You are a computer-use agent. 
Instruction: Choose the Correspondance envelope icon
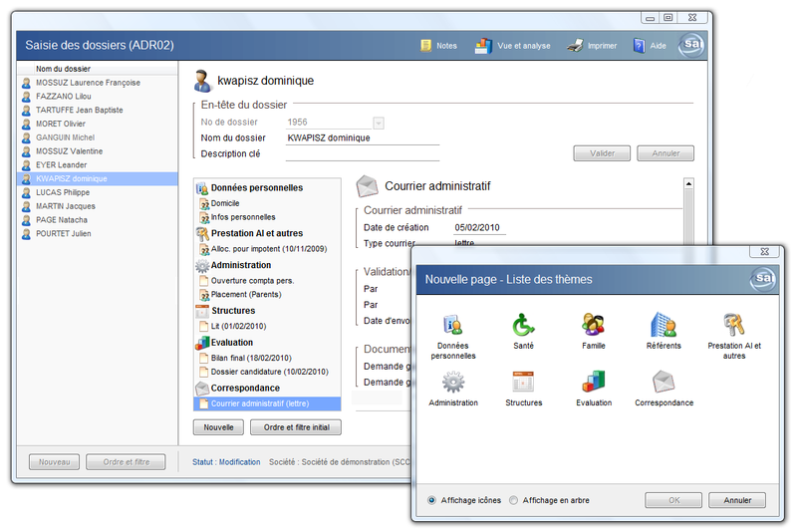tap(664, 383)
